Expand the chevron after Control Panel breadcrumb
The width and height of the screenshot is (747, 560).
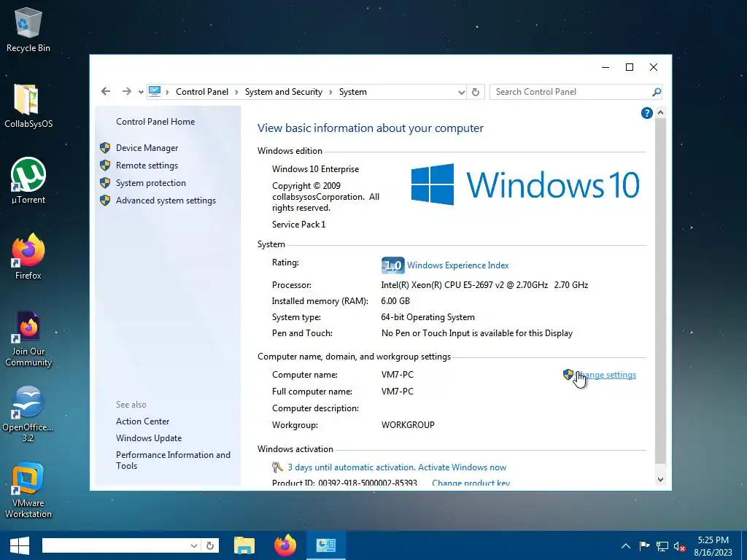(x=237, y=92)
